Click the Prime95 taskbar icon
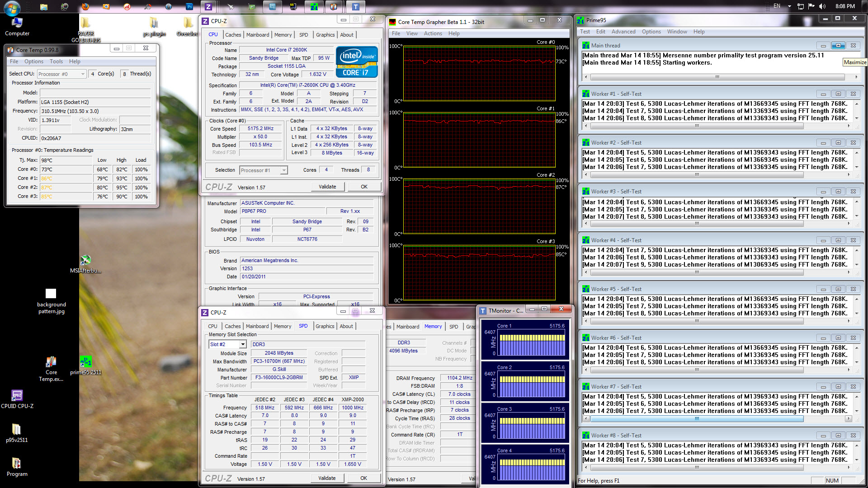This screenshot has width=868, height=488. tap(314, 6)
